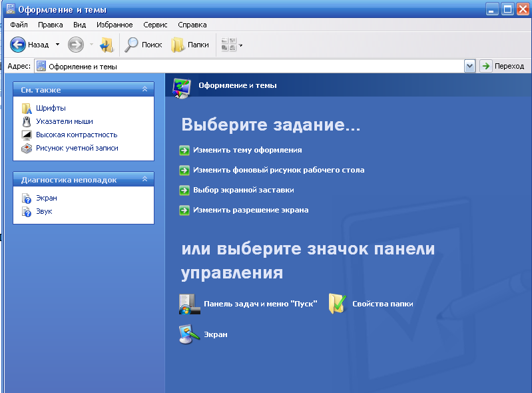Open the Правка menu
Image resolution: width=532 pixels, height=393 pixels.
click(50, 25)
